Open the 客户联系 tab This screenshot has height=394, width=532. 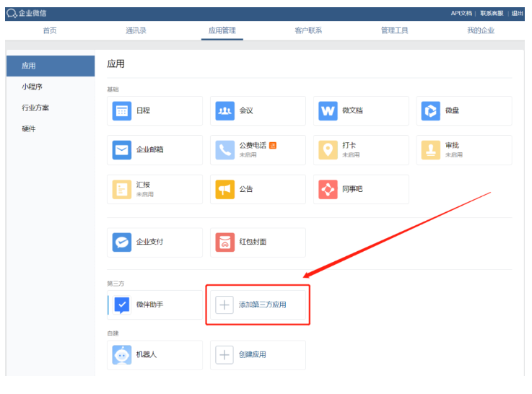pos(308,30)
